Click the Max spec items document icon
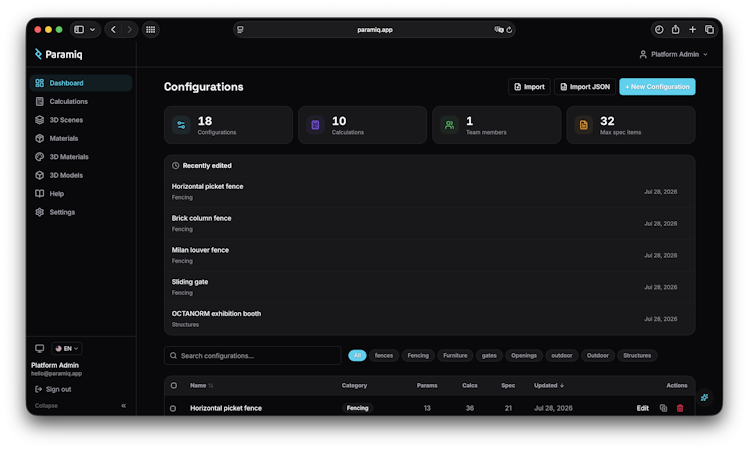The height and width of the screenshot is (450, 749). pyautogui.click(x=584, y=125)
